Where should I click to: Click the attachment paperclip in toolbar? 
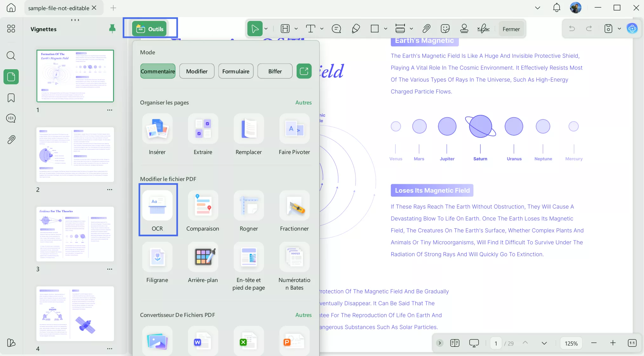426,29
